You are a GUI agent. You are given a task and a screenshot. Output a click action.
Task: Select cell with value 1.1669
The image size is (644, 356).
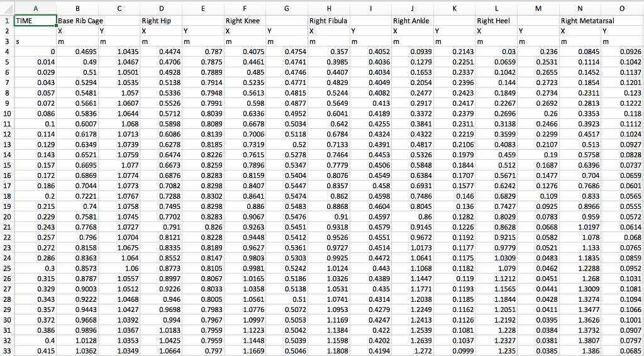pos(245,351)
